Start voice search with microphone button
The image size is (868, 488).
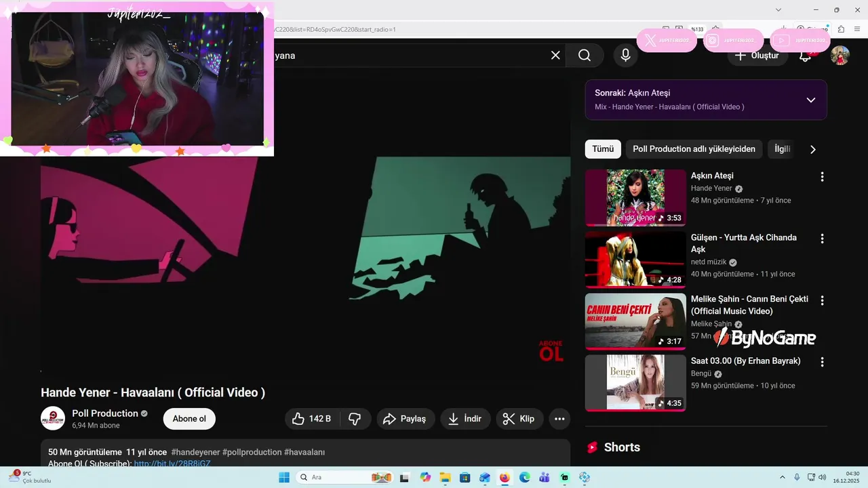pyautogui.click(x=626, y=56)
